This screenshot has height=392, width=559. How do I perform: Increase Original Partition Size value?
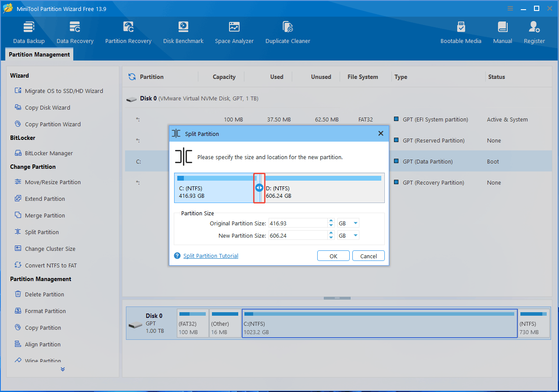[331, 221]
